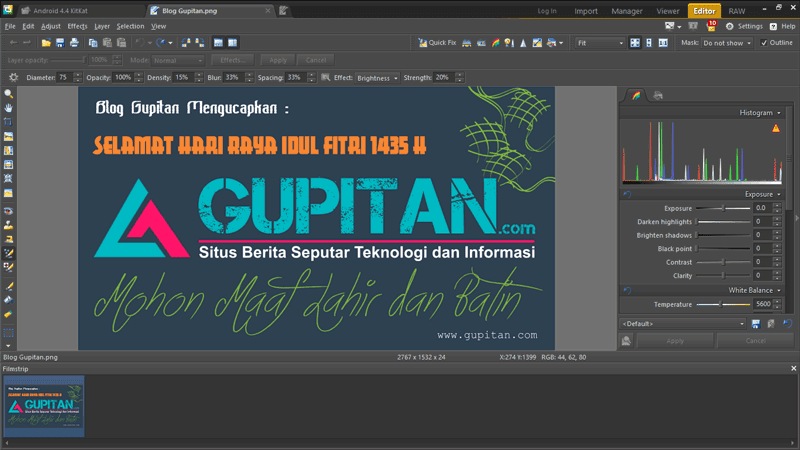Open the Mask Do not show dropdown
800x450 pixels.
[x=727, y=43]
